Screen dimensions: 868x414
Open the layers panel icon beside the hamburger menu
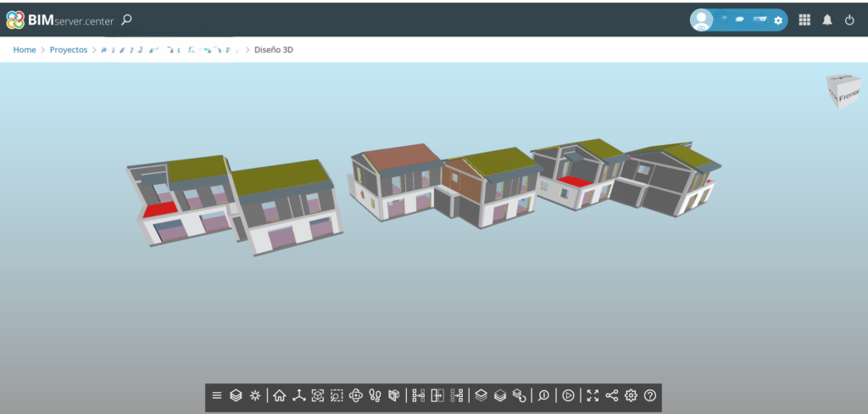236,395
